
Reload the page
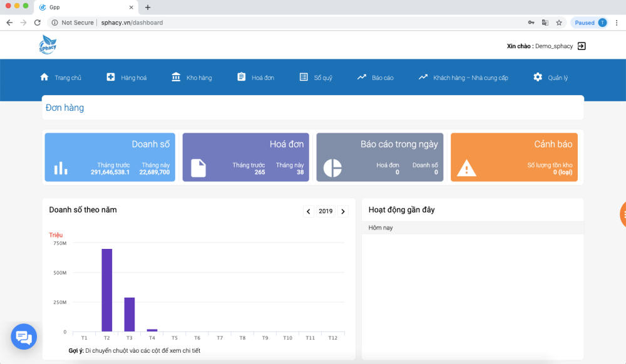(38, 23)
